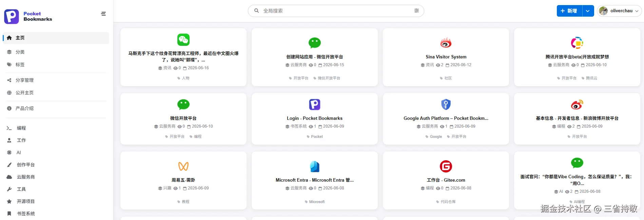
Task: Click the green icon on 面试官问 card
Action: tap(577, 163)
